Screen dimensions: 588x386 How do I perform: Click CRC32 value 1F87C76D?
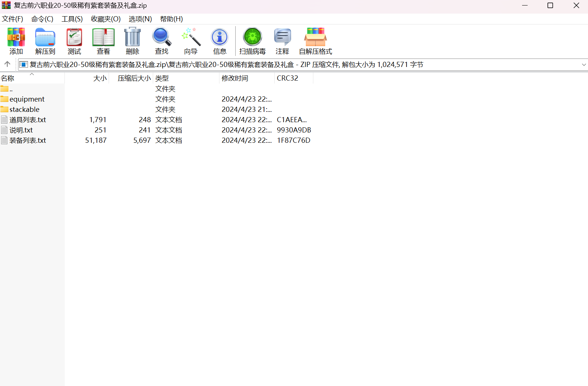click(x=293, y=140)
